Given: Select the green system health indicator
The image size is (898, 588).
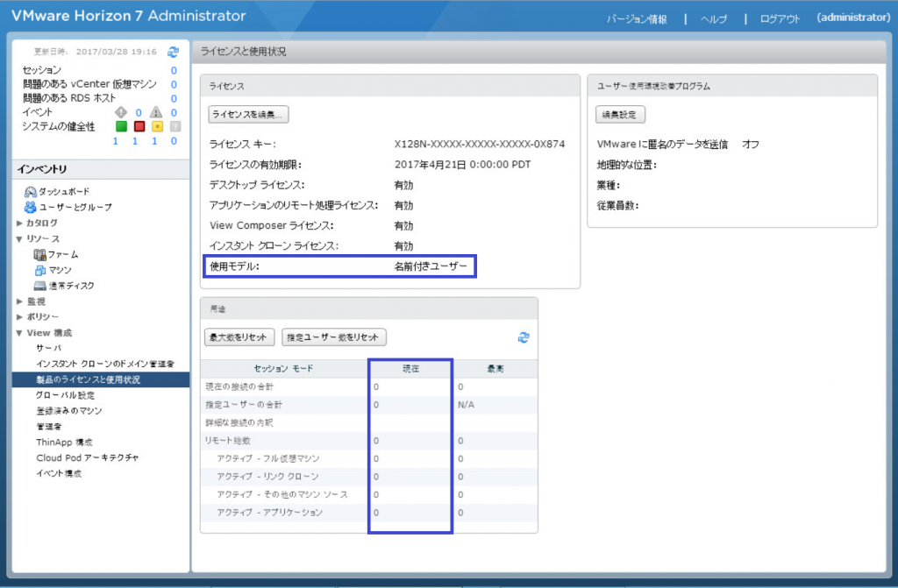Looking at the screenshot, I should coord(121,126).
